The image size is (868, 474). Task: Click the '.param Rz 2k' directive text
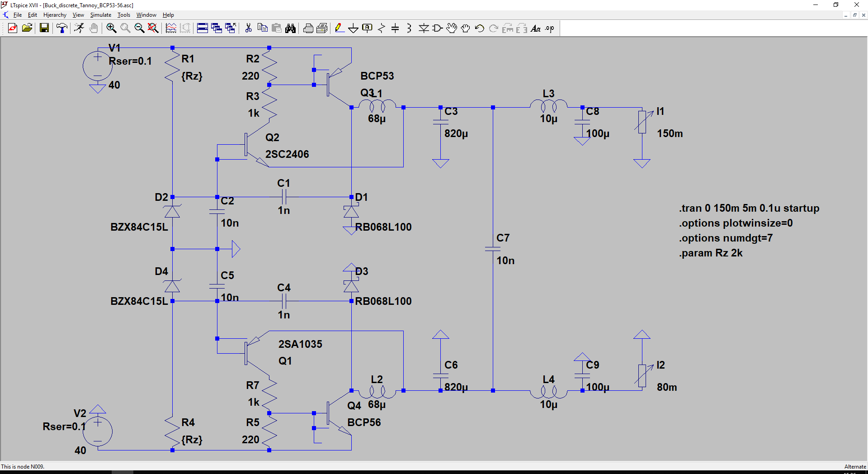711,253
